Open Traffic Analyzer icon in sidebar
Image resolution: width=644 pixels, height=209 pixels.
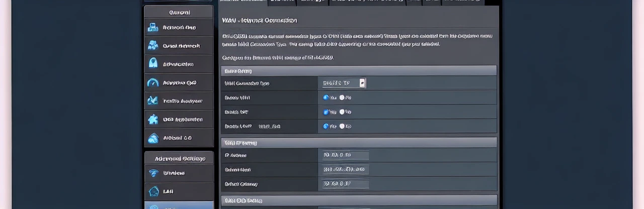click(153, 101)
